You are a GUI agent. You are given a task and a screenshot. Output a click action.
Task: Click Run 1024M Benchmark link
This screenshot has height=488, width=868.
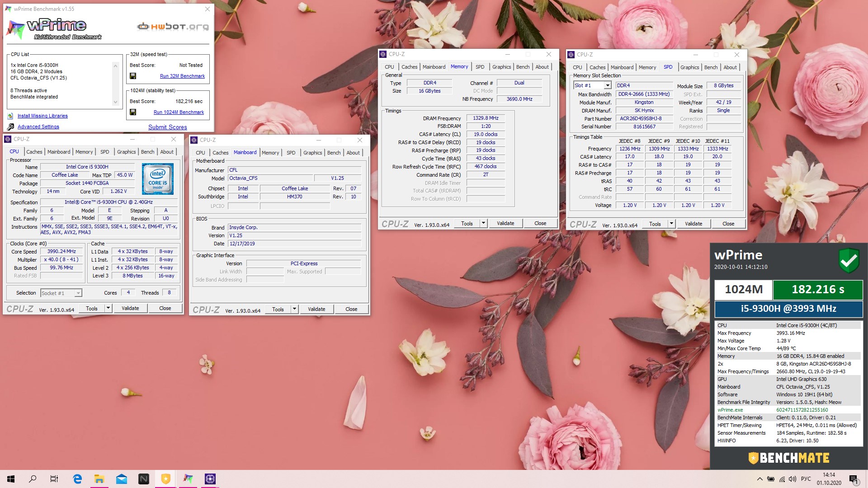click(x=179, y=112)
